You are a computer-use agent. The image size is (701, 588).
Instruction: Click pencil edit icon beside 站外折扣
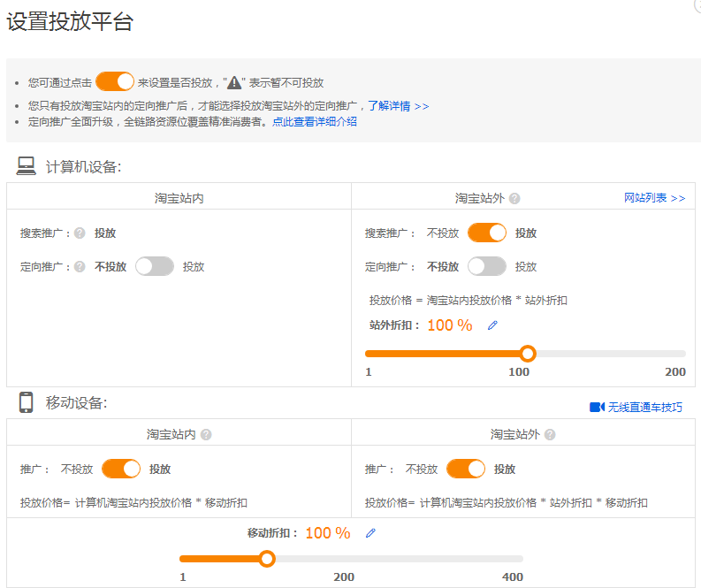pyautogui.click(x=492, y=325)
